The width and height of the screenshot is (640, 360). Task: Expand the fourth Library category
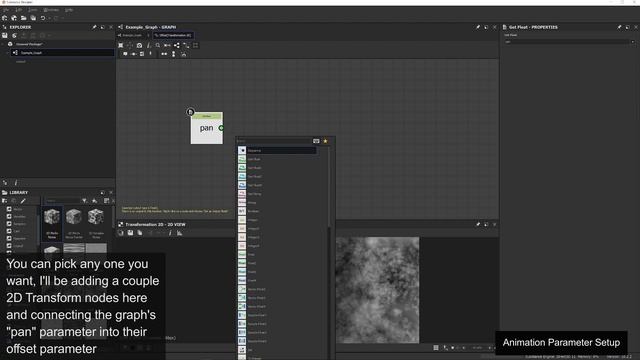9,231
